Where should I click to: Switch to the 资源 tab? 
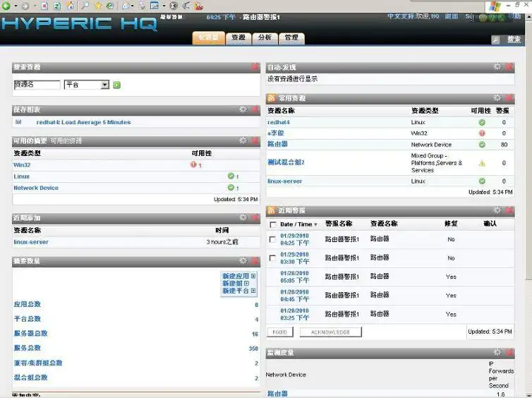[238, 38]
